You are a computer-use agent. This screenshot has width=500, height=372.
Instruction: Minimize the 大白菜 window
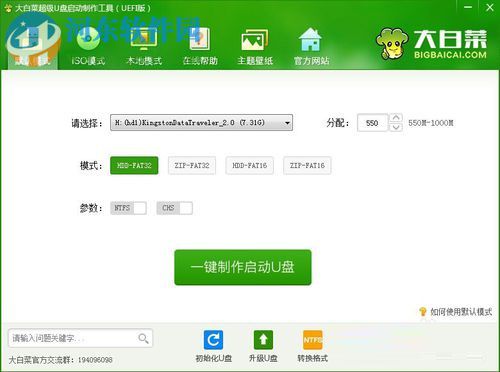tap(468, 7)
